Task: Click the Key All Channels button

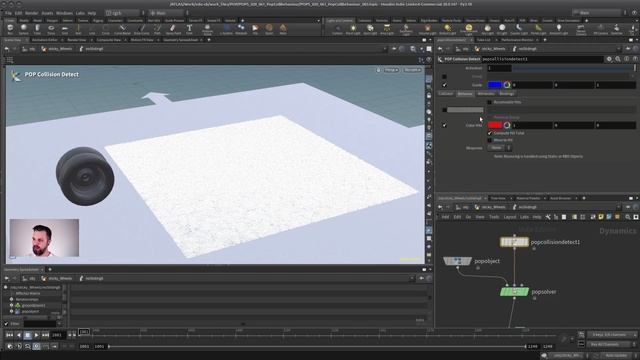Action: [611, 344]
